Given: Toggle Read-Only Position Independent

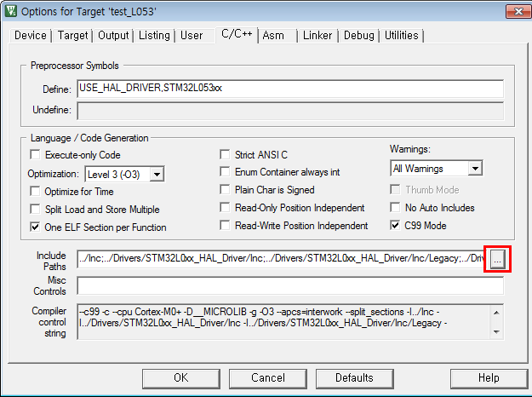Looking at the screenshot, I should [x=225, y=207].
